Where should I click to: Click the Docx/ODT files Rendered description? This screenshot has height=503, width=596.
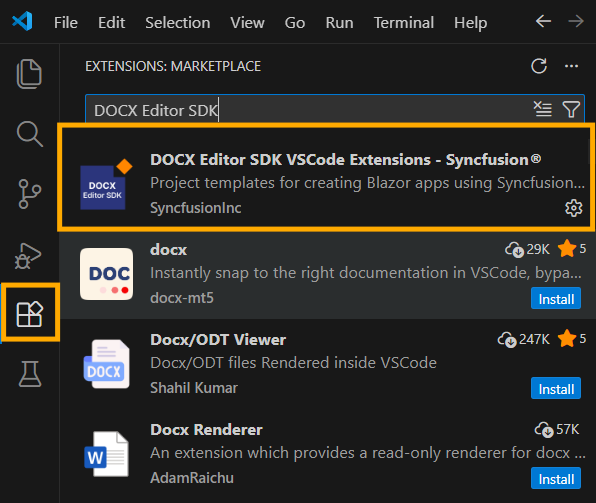pos(293,363)
